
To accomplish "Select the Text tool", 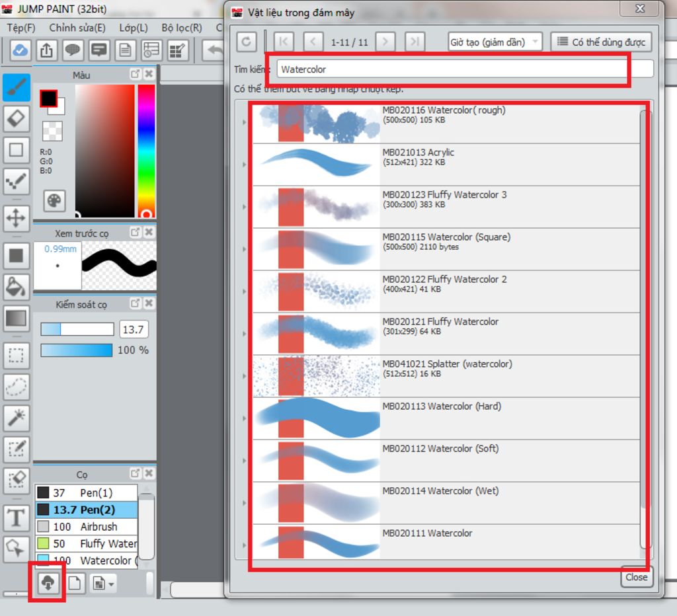I will point(16,518).
